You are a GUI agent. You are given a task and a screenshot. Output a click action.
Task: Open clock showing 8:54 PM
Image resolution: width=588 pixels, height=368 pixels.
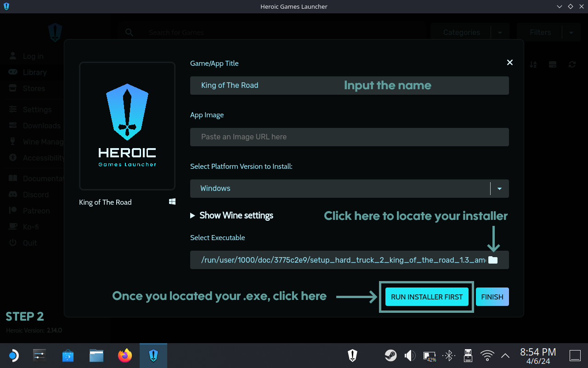click(x=538, y=355)
